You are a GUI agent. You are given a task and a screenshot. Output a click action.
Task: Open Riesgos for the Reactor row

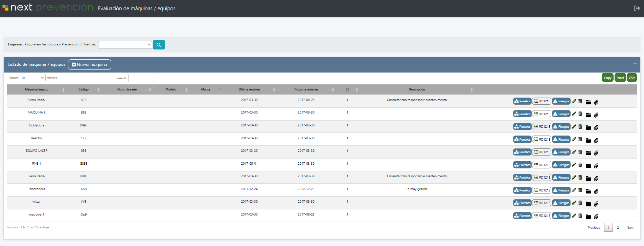[561, 139]
